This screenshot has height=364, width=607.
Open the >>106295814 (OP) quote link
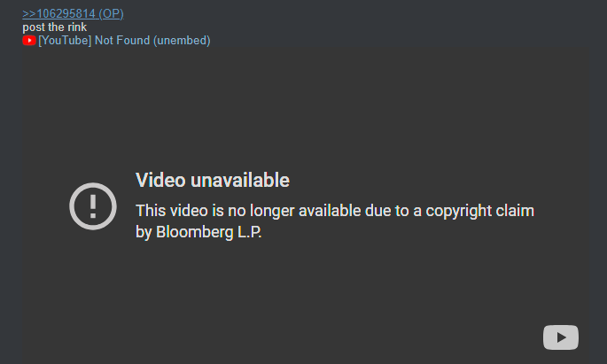coord(74,14)
